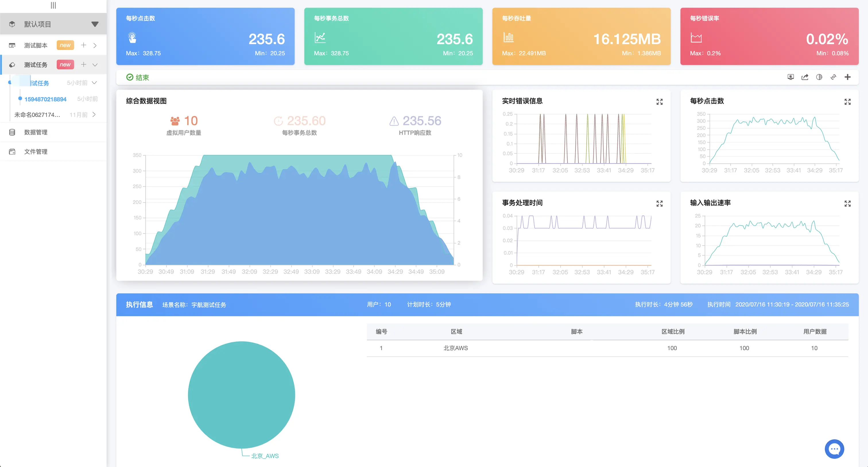Expand the 测试脚本 section chevron

click(x=95, y=45)
